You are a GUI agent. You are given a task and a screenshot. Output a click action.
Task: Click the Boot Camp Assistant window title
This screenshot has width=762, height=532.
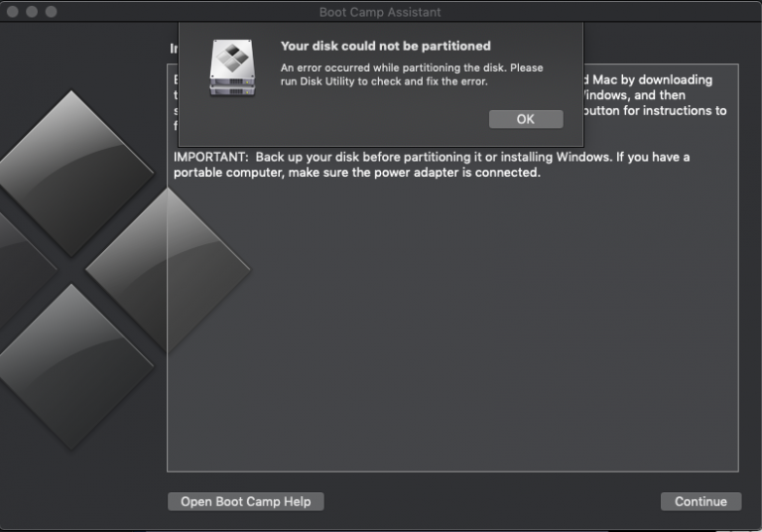(380, 12)
